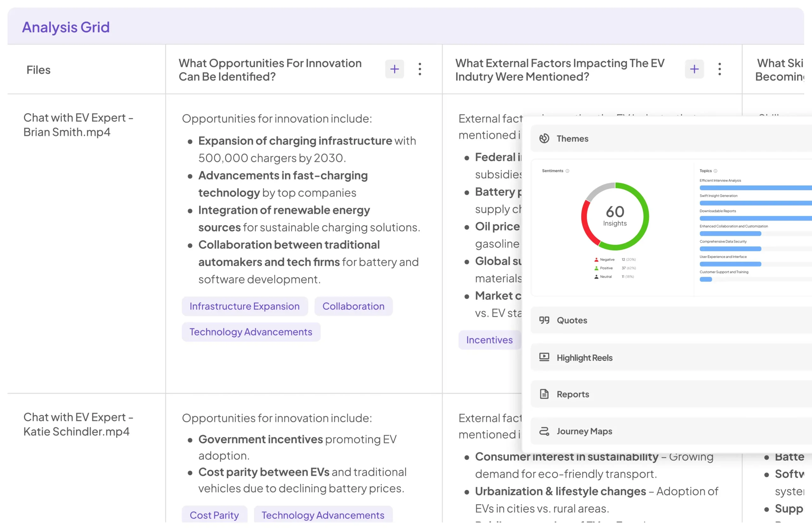Screen dimensions: 812x530
Task: Click info icon next to Sentiments
Action: click(567, 171)
